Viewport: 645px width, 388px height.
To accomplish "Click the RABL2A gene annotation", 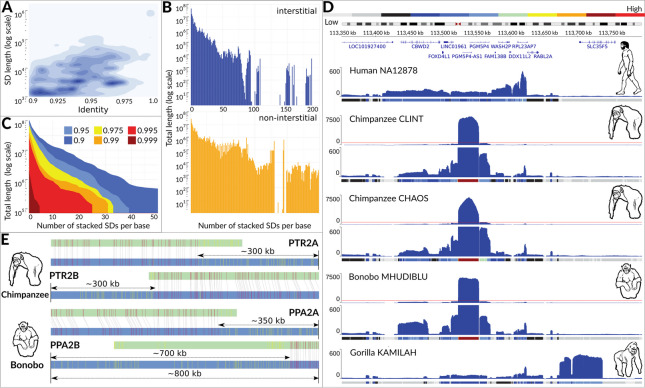I will (543, 56).
